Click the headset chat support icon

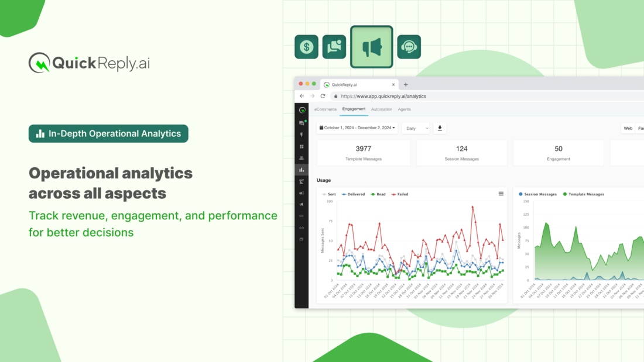pos(409,47)
